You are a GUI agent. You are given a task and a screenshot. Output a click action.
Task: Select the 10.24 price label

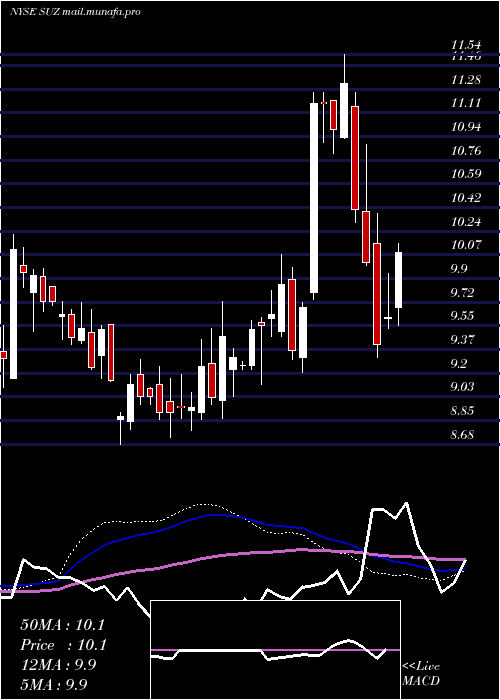pyautogui.click(x=466, y=222)
